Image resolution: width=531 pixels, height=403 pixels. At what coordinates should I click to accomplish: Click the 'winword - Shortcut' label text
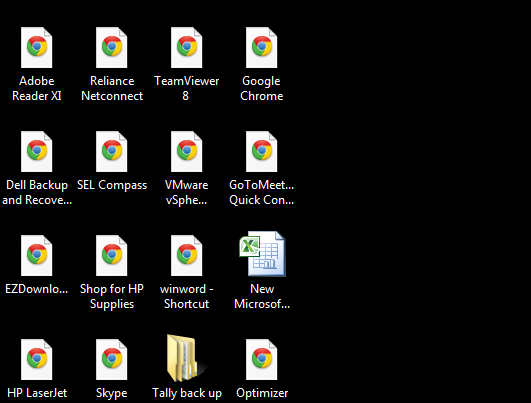point(187,296)
